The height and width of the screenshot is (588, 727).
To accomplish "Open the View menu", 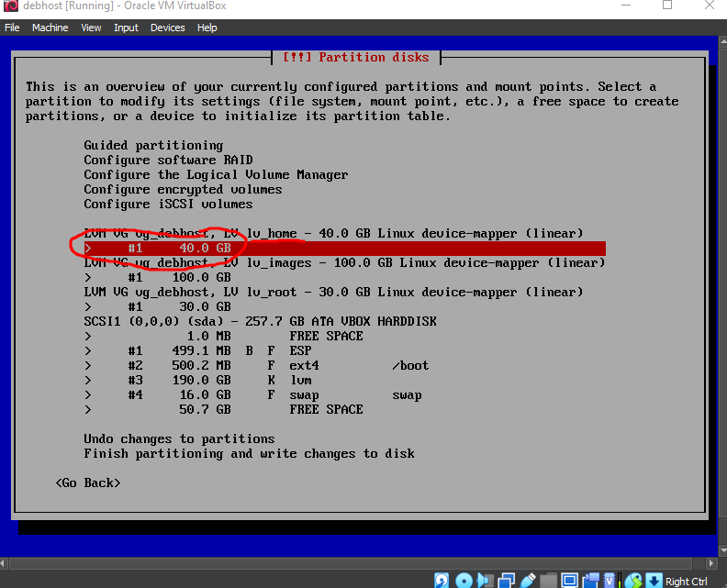I will point(91,28).
